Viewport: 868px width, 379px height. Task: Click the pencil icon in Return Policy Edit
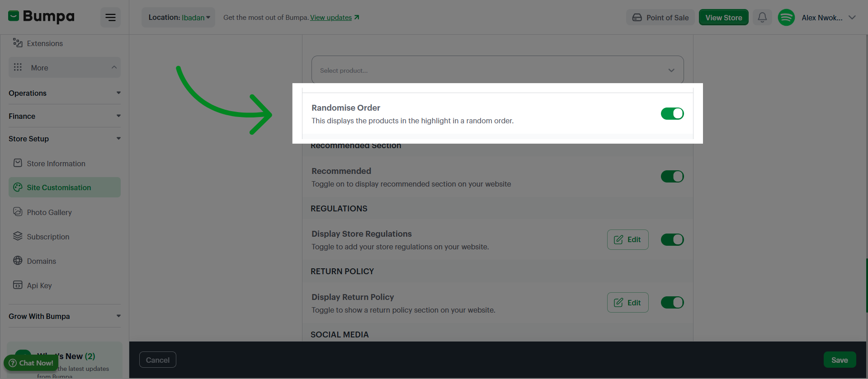coord(618,303)
